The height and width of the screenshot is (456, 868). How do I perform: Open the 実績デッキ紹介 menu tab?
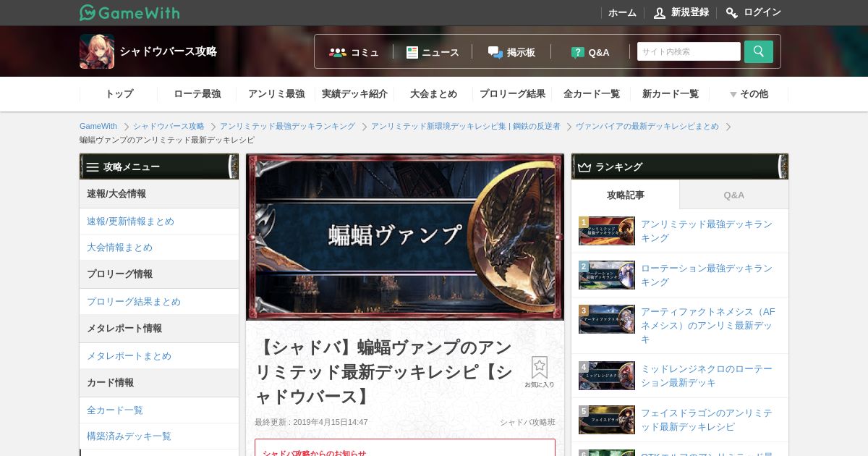coord(354,94)
